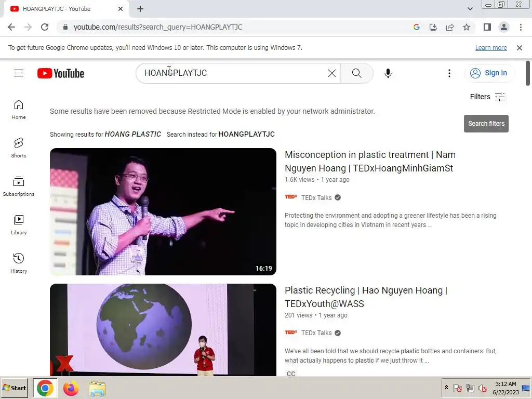Expand the tab search chevron
Image resolution: width=532 pixels, height=399 pixels.
coord(470,9)
